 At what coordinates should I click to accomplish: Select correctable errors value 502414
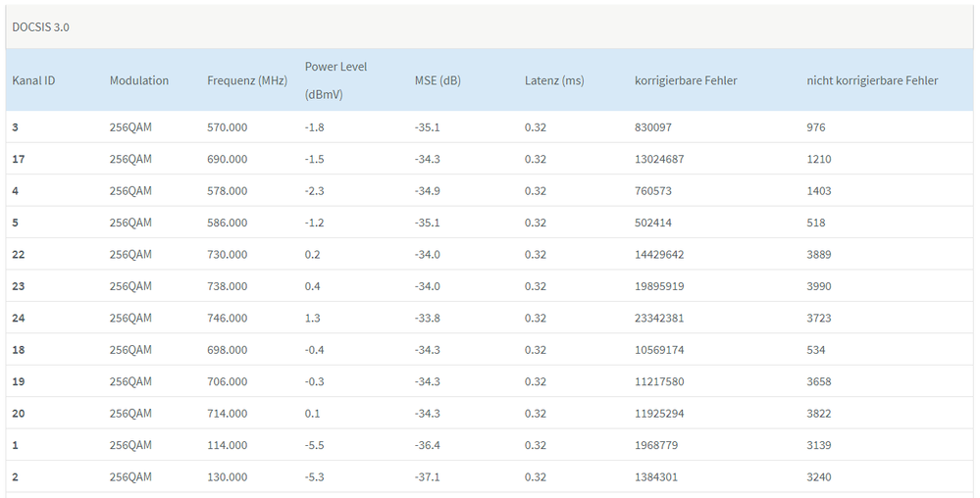[x=653, y=223]
